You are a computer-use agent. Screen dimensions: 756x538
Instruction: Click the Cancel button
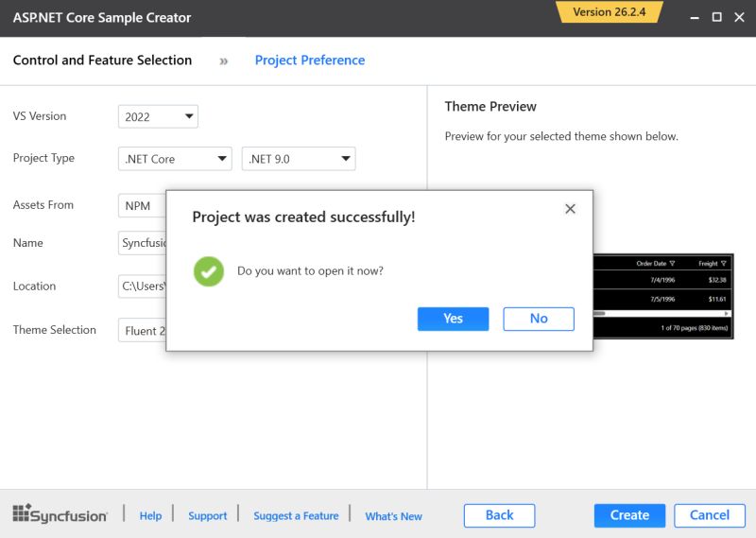coord(710,515)
